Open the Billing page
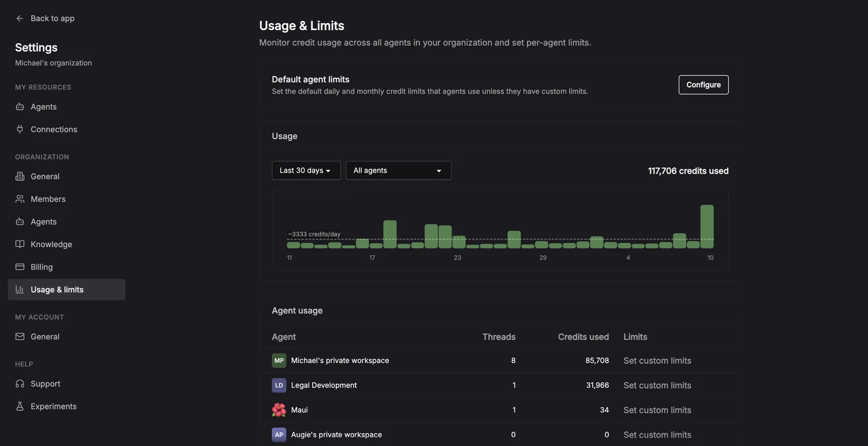The image size is (868, 446). click(x=66, y=267)
